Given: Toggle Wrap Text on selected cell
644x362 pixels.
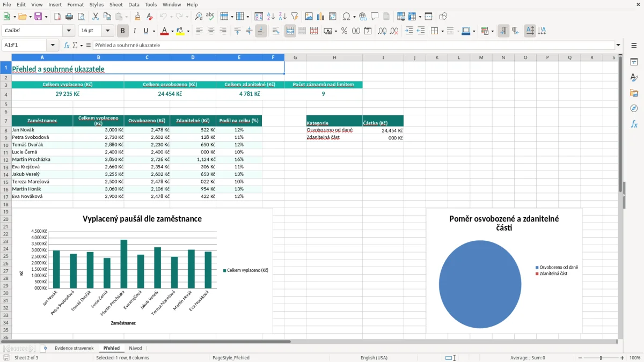Looking at the screenshot, I should click(275, 31).
